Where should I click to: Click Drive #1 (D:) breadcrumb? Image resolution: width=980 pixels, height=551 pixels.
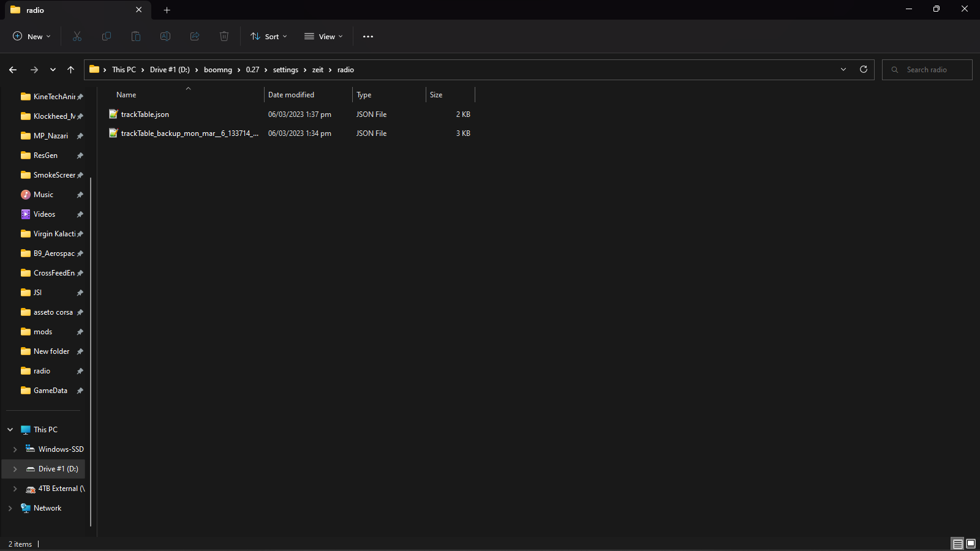[170, 70]
